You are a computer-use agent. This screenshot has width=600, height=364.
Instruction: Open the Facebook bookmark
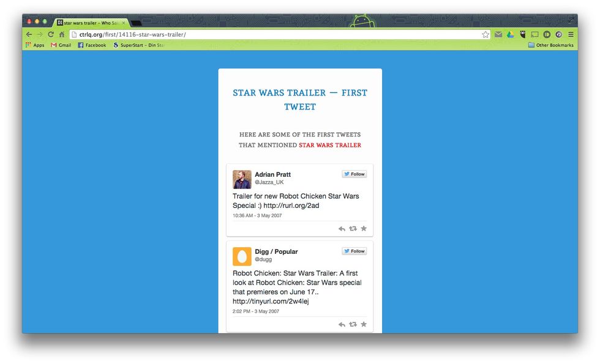[x=92, y=45]
